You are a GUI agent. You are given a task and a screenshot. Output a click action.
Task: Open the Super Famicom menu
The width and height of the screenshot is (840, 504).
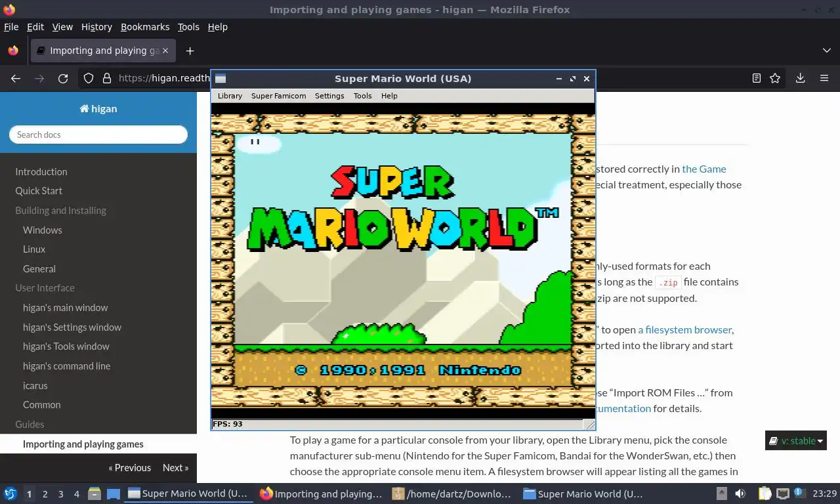click(278, 96)
